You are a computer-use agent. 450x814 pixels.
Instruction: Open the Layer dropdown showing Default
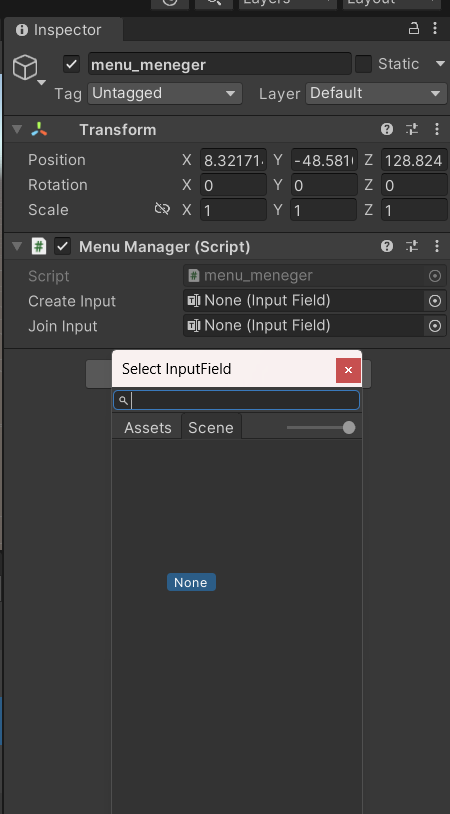(376, 93)
